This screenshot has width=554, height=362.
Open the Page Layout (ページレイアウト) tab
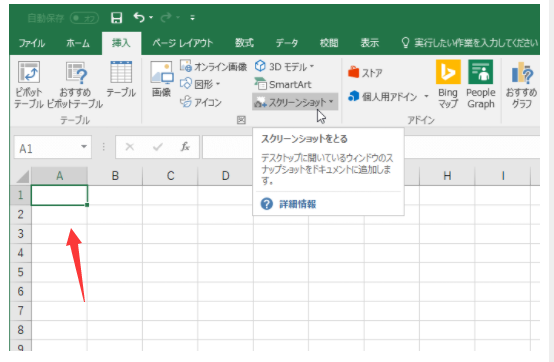coord(183,43)
